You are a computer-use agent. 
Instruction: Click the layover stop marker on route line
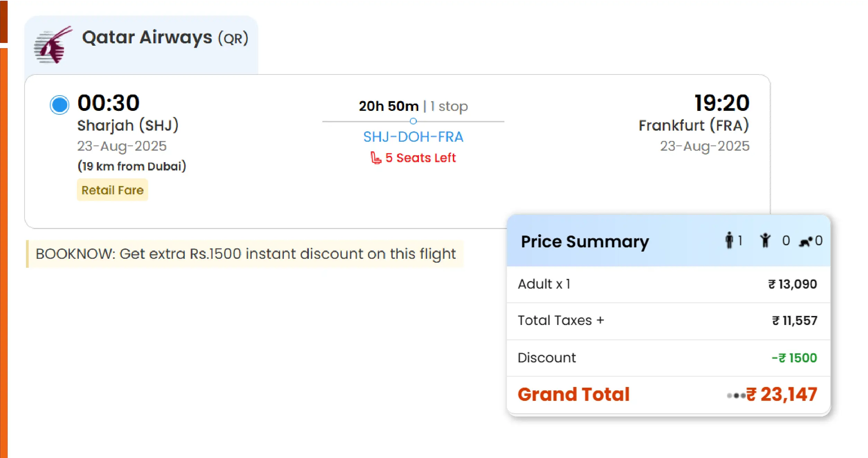tap(413, 121)
